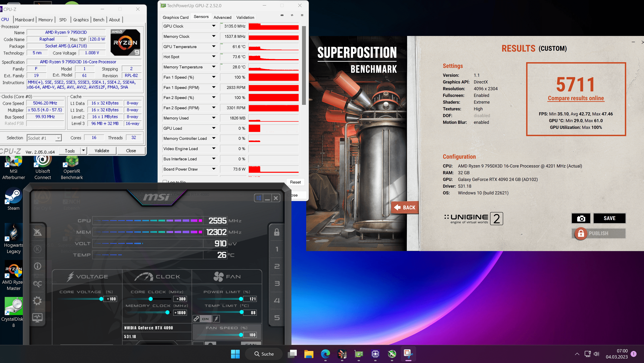
Task: Launch the OC Scanner icon in Afterburner
Action: (x=38, y=284)
